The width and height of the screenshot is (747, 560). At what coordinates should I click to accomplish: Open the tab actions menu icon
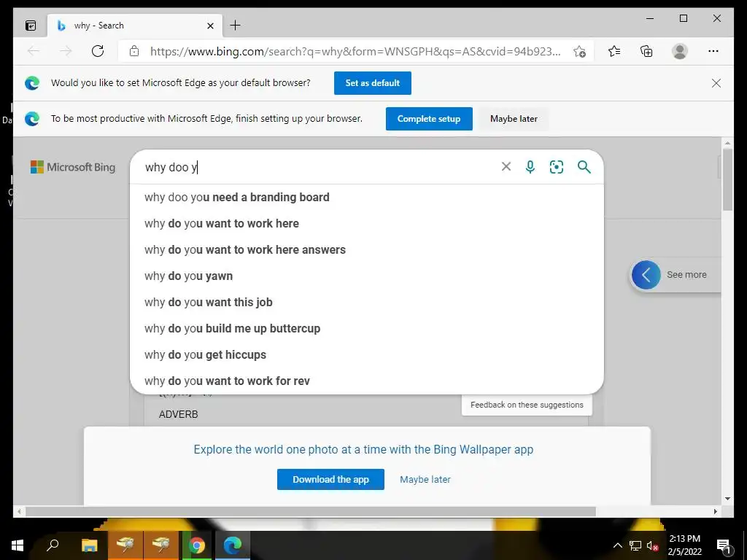31,26
